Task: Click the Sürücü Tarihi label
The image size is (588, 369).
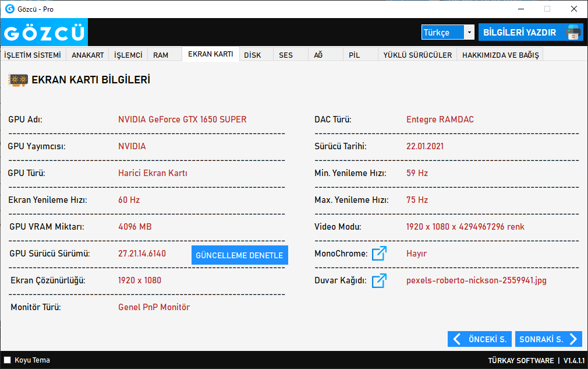Action: tap(341, 146)
